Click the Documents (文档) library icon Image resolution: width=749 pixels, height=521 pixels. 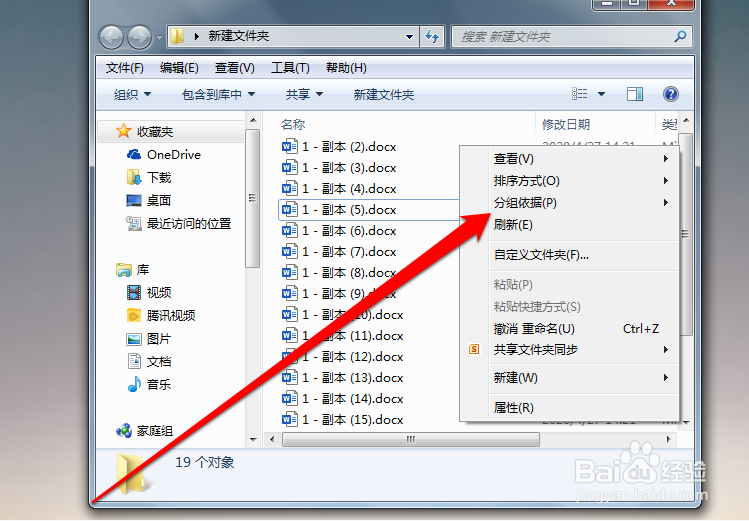tap(134, 361)
